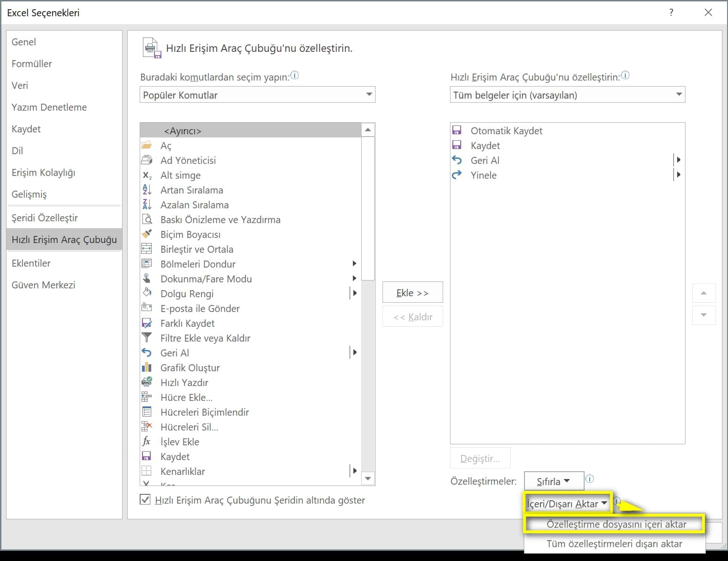Click the Aç folder icon

pos(147,145)
